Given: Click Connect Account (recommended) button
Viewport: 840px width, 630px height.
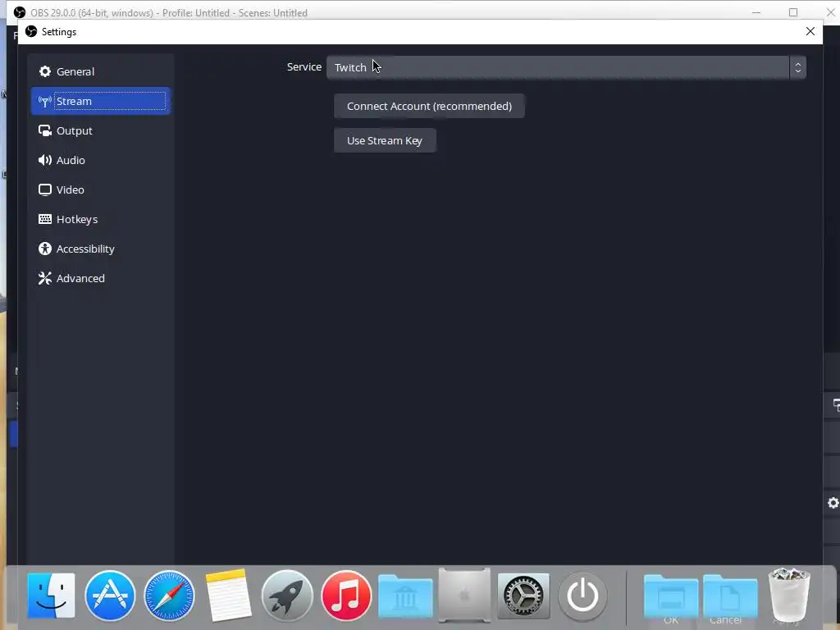Looking at the screenshot, I should click(429, 106).
